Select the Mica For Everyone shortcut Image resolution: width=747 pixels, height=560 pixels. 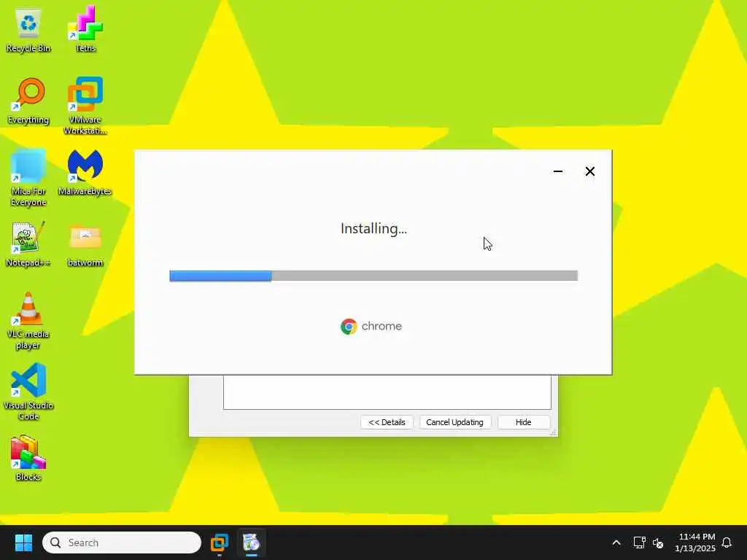click(x=28, y=178)
